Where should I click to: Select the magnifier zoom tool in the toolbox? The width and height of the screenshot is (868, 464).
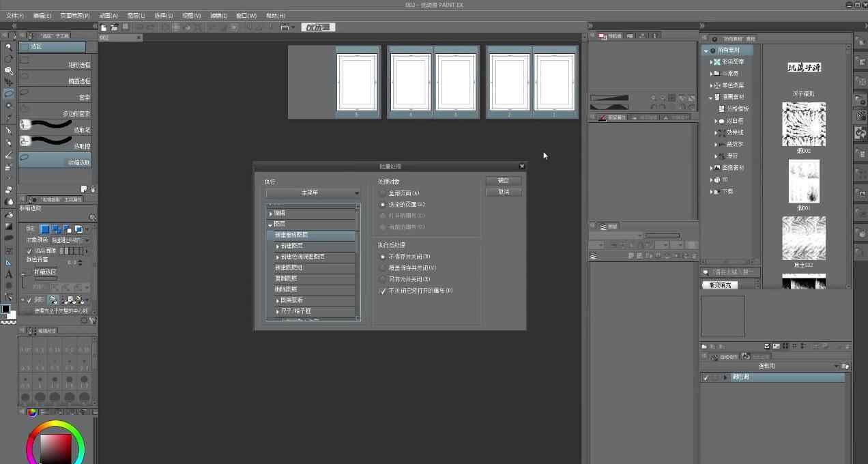coord(9,47)
